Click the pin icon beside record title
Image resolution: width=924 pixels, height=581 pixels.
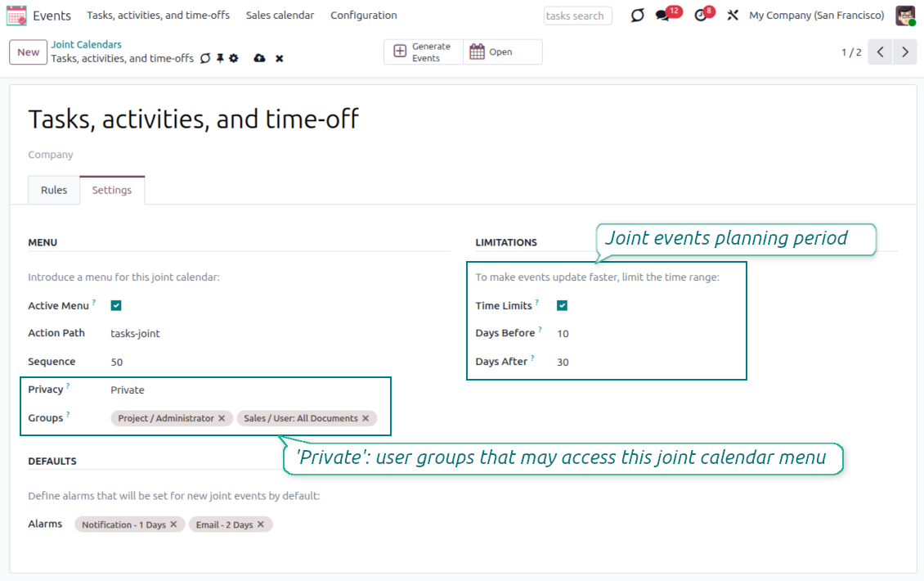pyautogui.click(x=220, y=58)
